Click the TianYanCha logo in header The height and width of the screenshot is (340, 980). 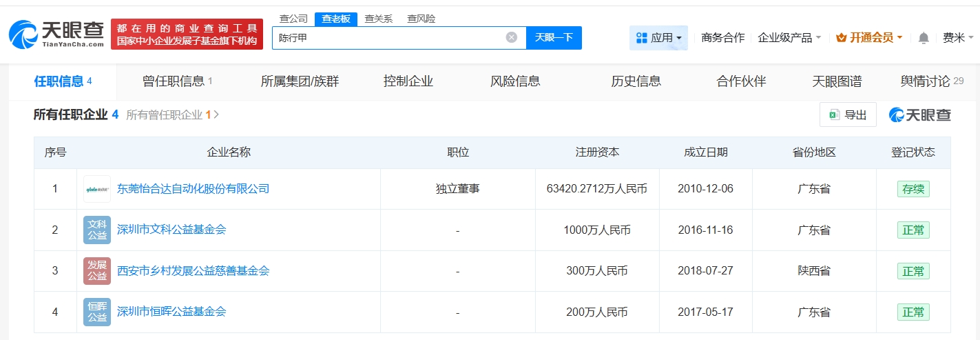[56, 33]
